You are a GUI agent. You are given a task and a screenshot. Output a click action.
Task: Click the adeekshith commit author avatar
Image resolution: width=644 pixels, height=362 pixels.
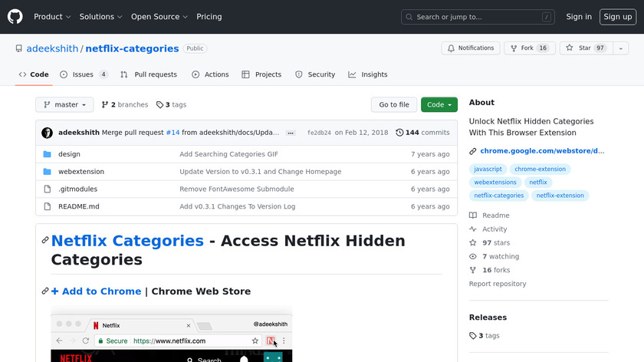(x=47, y=133)
